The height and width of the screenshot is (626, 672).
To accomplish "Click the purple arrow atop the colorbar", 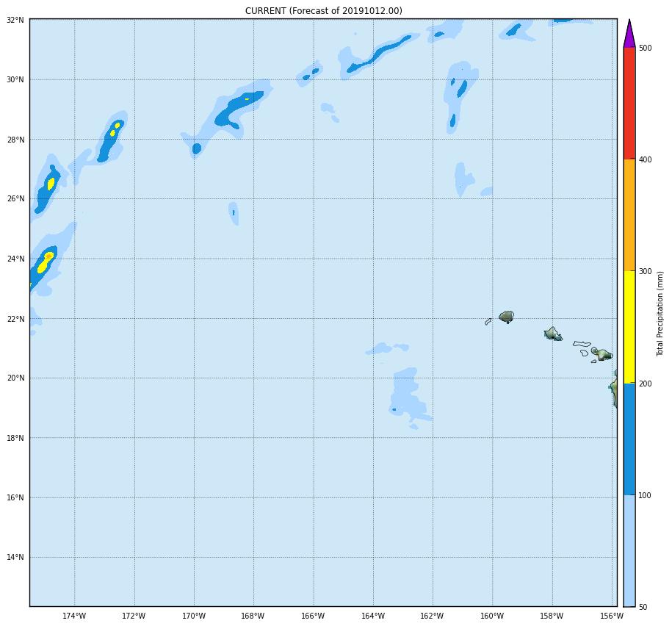I will click(x=629, y=35).
